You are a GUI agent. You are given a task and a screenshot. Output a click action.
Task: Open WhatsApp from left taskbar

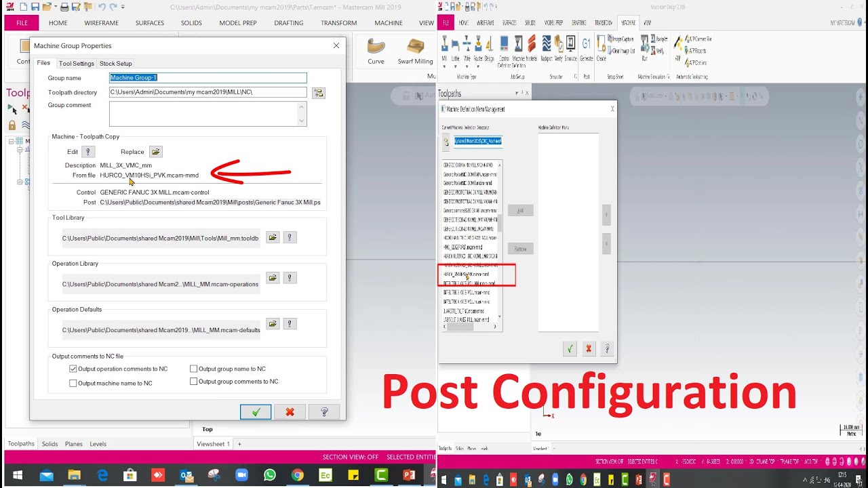click(270, 475)
